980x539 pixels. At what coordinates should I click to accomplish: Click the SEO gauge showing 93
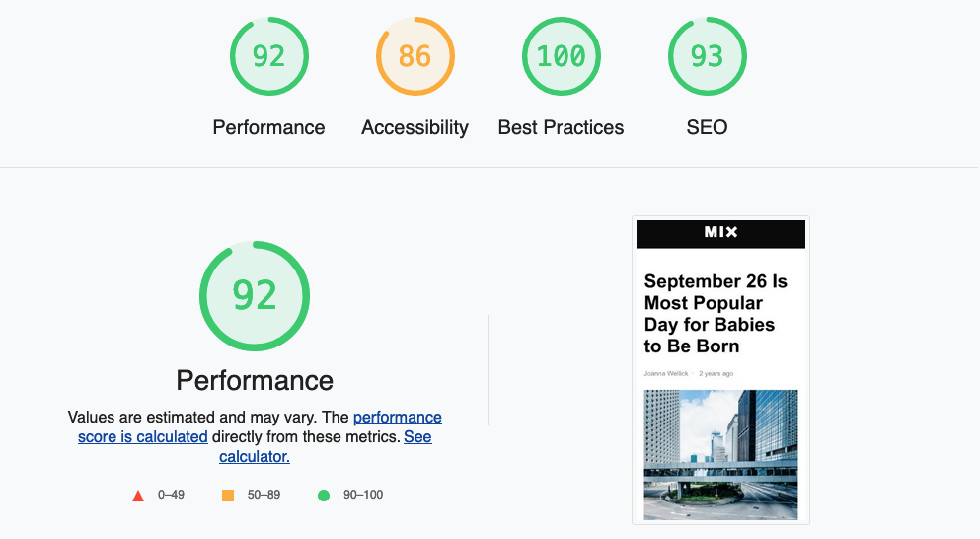[707, 56]
